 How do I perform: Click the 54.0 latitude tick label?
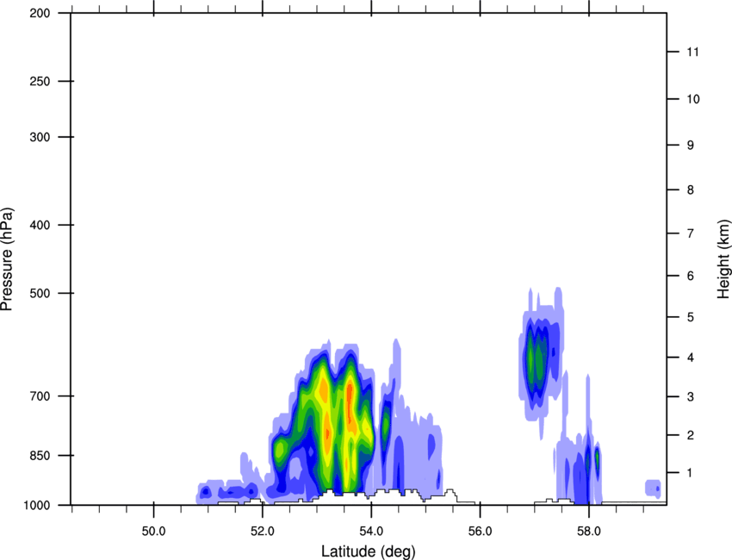[372, 532]
